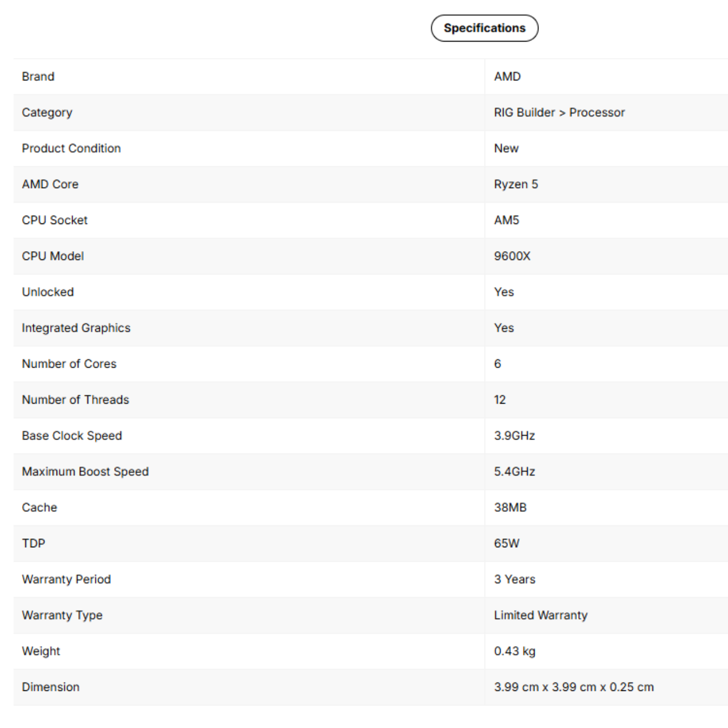Select the Brand row label
728x728 pixels.
pos(38,77)
